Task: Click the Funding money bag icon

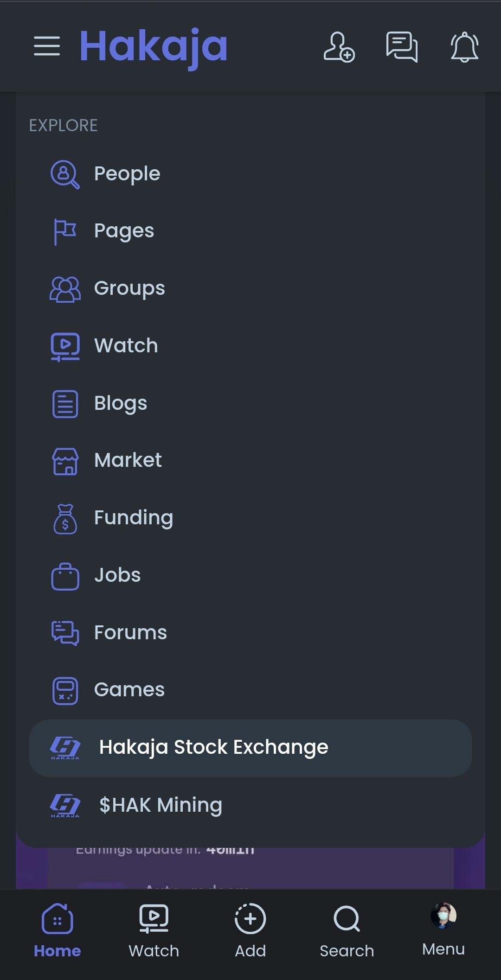Action: click(x=65, y=519)
